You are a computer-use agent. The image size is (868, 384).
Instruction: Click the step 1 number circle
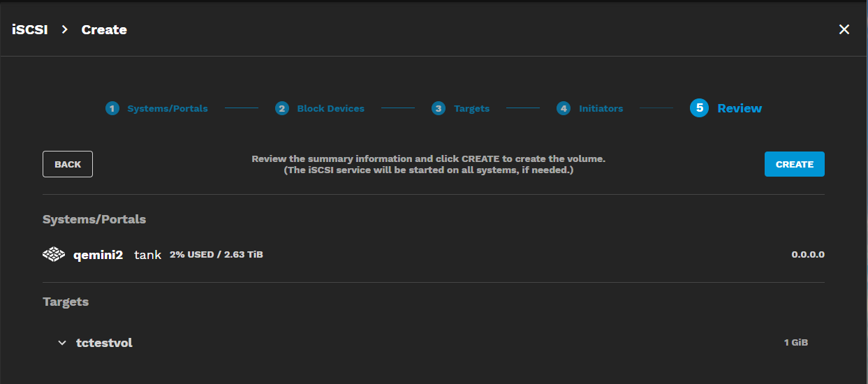coord(112,108)
